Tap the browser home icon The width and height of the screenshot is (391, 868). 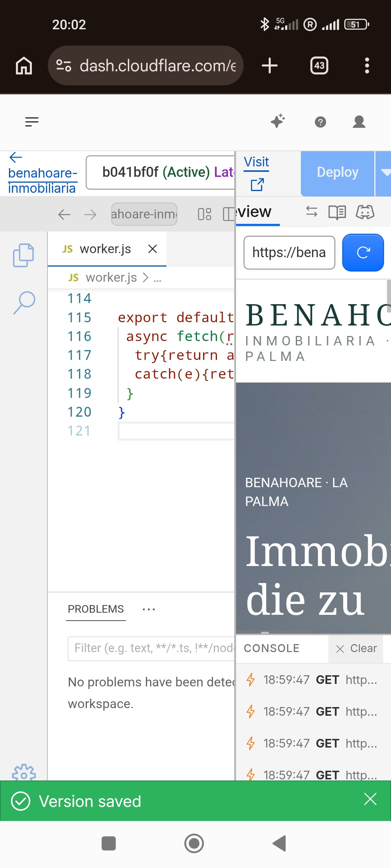click(x=24, y=65)
